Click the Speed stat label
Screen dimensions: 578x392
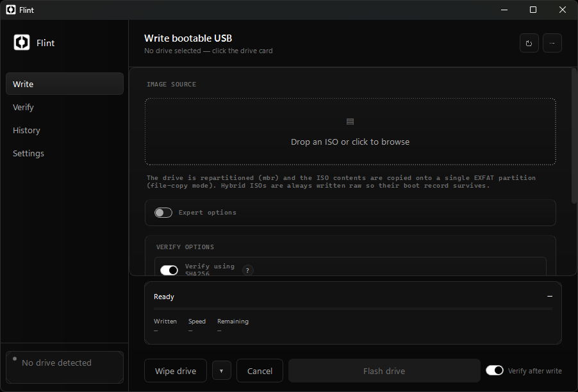pos(197,322)
